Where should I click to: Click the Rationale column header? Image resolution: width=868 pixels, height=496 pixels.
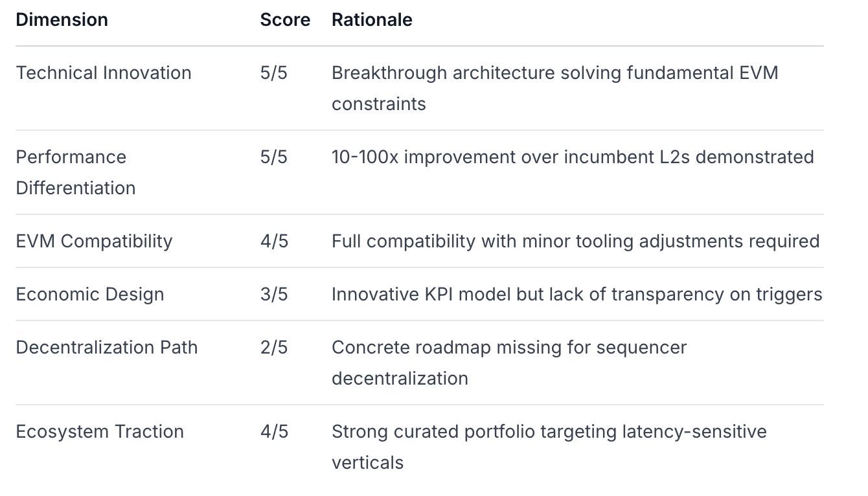[x=372, y=20]
